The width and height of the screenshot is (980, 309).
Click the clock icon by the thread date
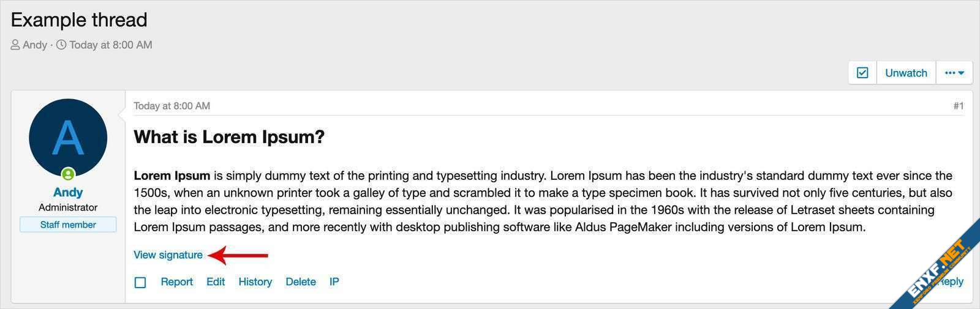pyautogui.click(x=61, y=45)
